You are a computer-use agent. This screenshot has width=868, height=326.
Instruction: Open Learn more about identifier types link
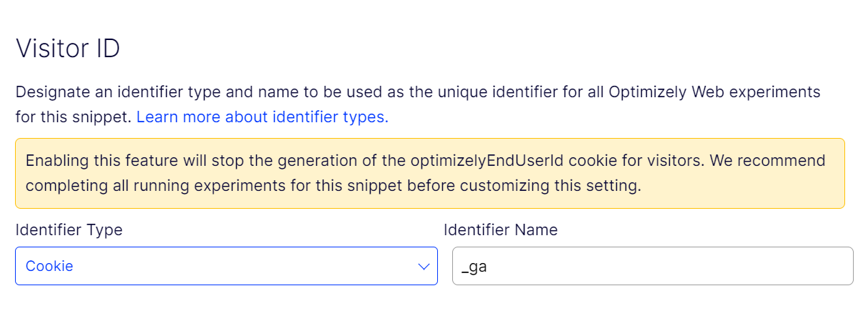[x=262, y=117]
